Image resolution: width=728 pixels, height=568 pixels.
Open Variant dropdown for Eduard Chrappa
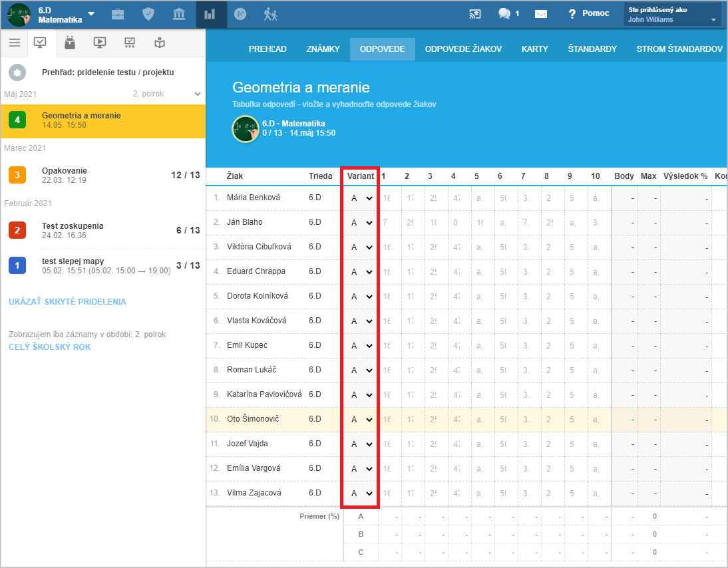(x=362, y=272)
